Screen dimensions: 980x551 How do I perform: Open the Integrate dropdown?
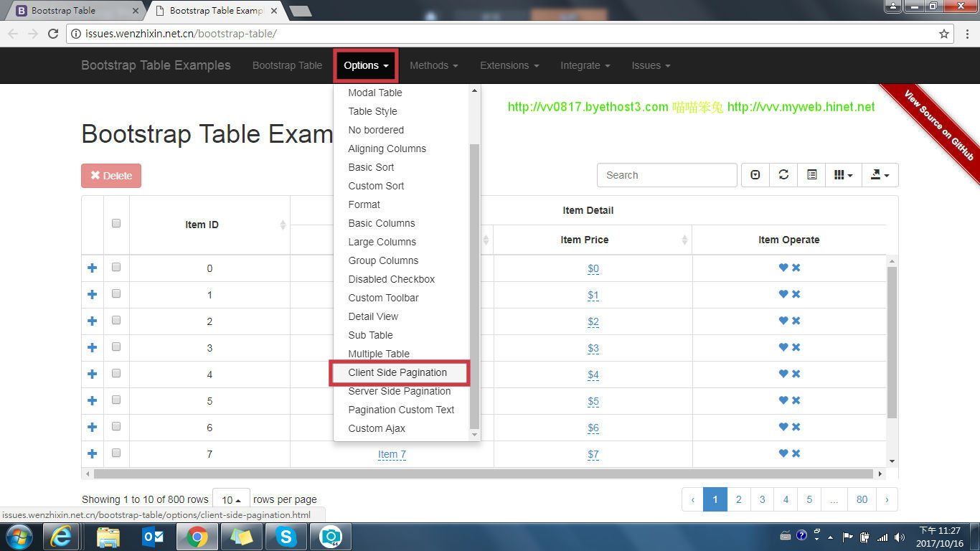tap(585, 65)
